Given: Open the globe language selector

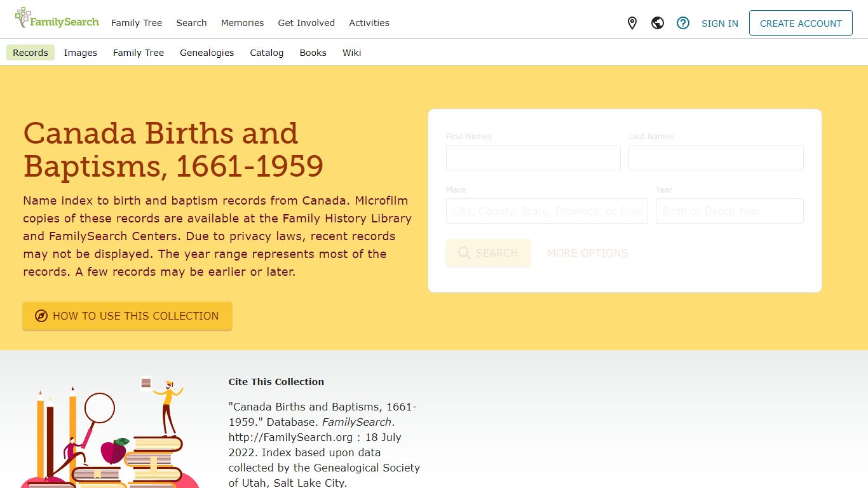Looking at the screenshot, I should 658,24.
